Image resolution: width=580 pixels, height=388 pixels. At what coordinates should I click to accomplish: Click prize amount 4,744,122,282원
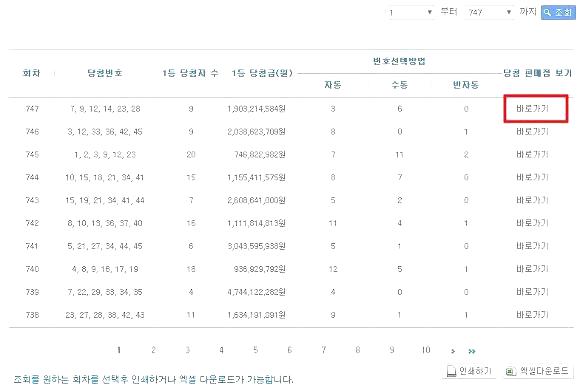pyautogui.click(x=256, y=292)
